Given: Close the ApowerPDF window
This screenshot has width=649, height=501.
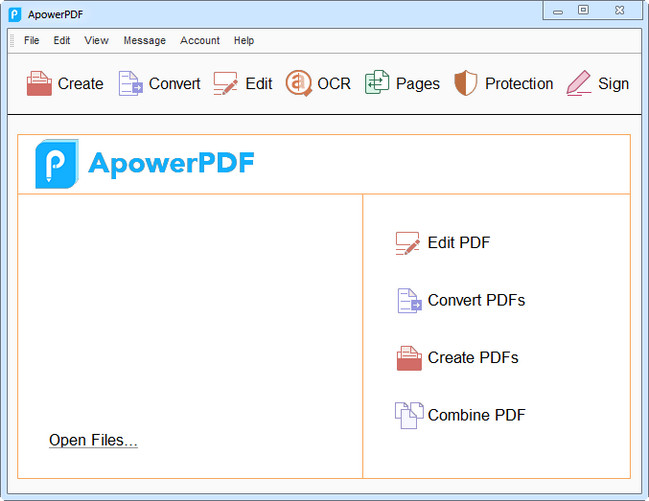Looking at the screenshot, I should (620, 10).
